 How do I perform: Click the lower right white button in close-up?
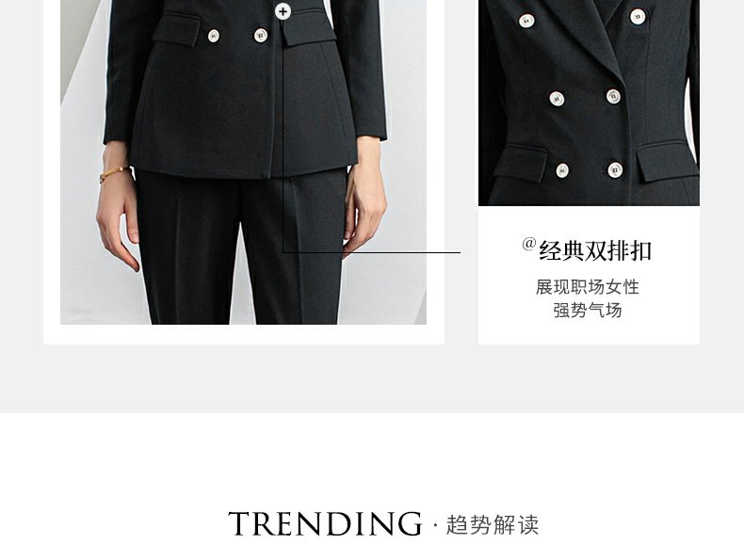click(615, 169)
